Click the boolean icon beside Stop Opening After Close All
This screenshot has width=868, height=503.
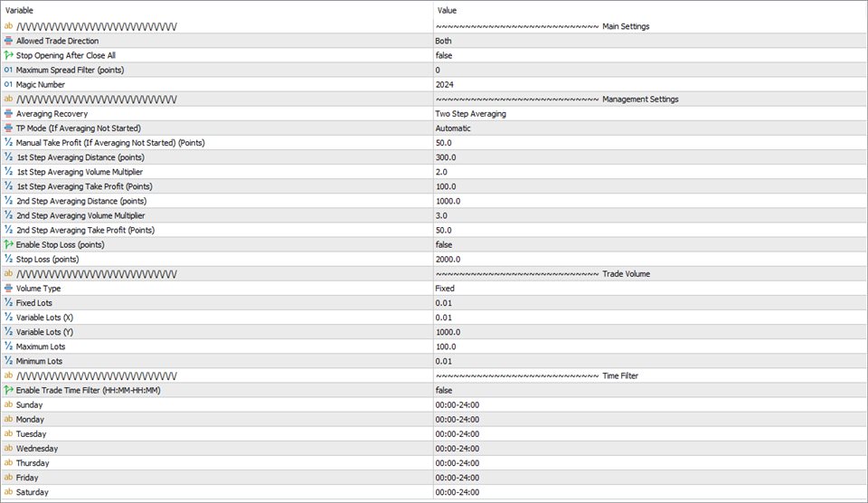(x=8, y=55)
